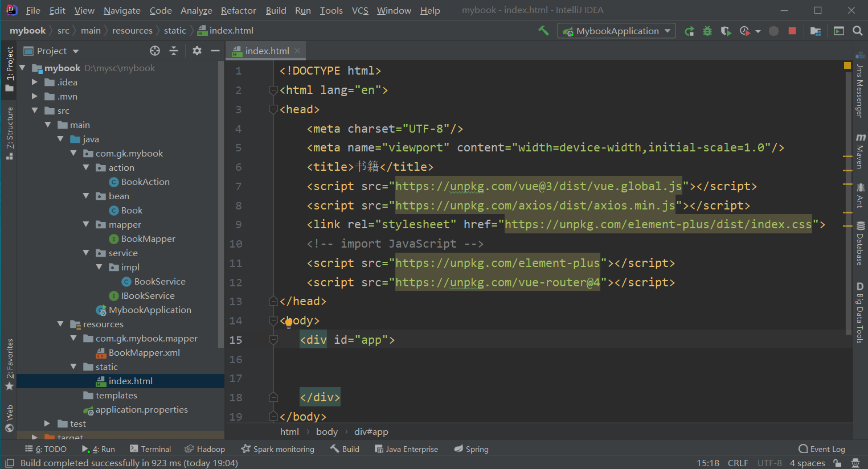Hide the Project tool window

tap(215, 51)
